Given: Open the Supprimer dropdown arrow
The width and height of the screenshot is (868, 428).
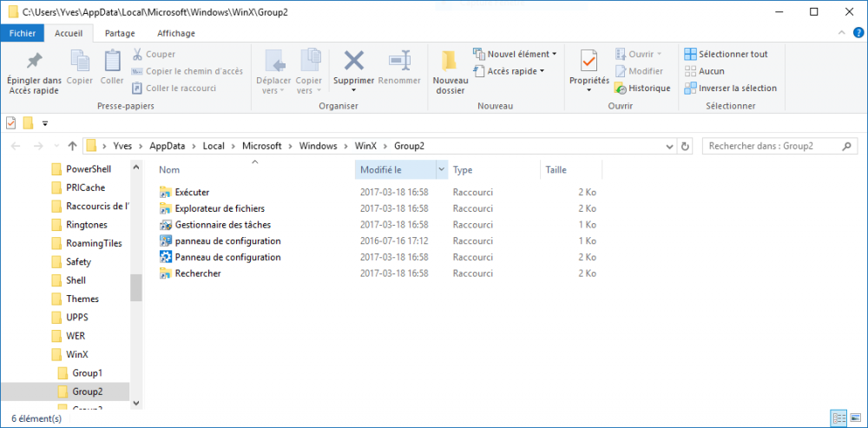Looking at the screenshot, I should click(x=354, y=91).
